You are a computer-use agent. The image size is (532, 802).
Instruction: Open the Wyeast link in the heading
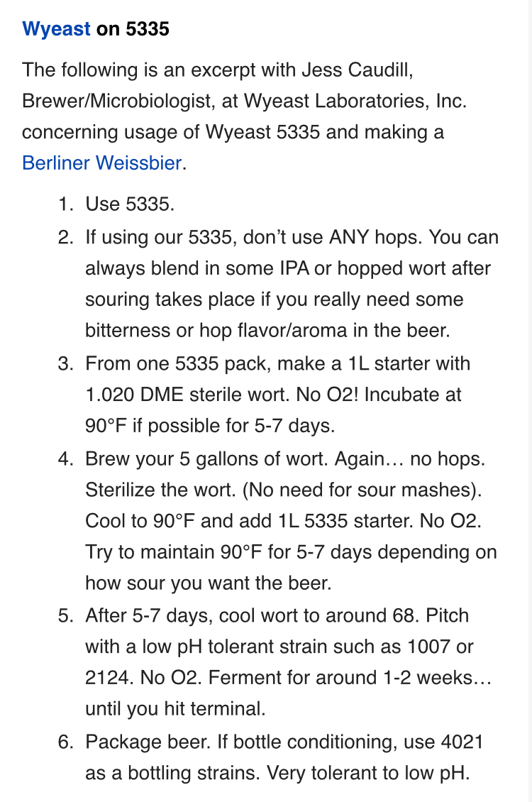pyautogui.click(x=56, y=29)
